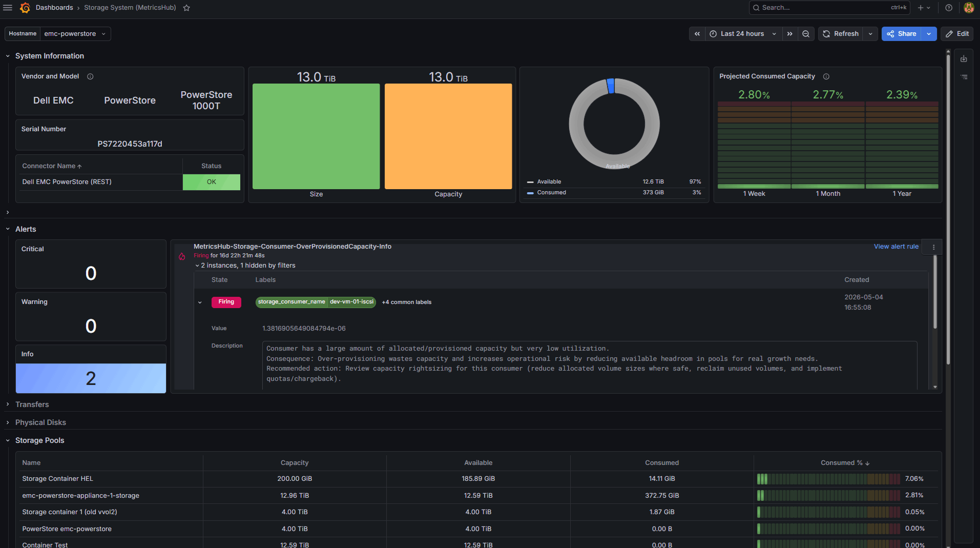Click the 1 Month projected capacity gauge
This screenshot has height=548, width=980.
[x=828, y=145]
